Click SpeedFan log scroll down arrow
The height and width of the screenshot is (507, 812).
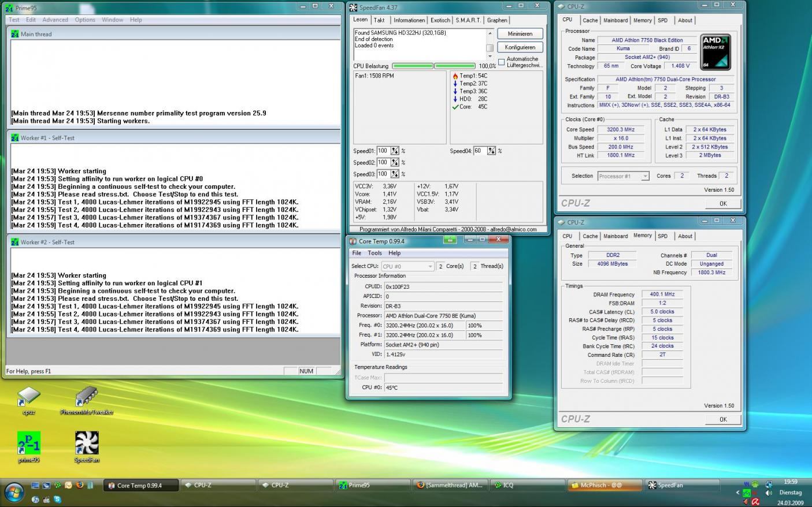click(x=490, y=56)
